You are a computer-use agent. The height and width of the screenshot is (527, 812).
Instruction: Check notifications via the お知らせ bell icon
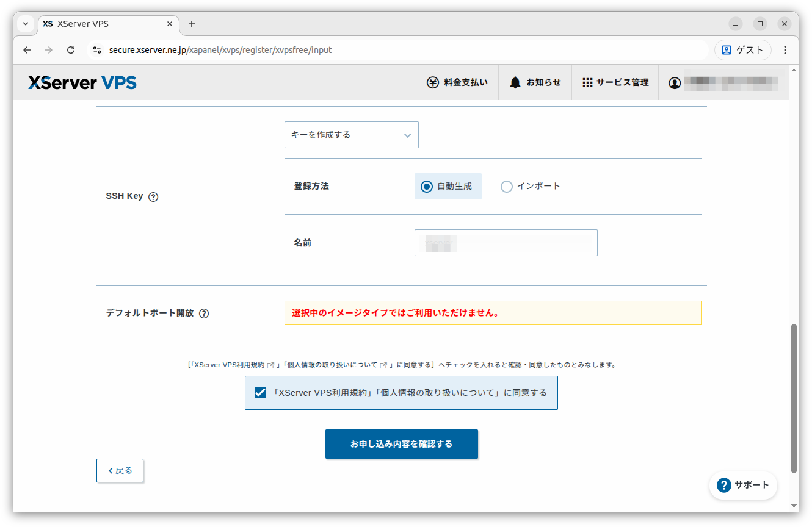(x=535, y=82)
